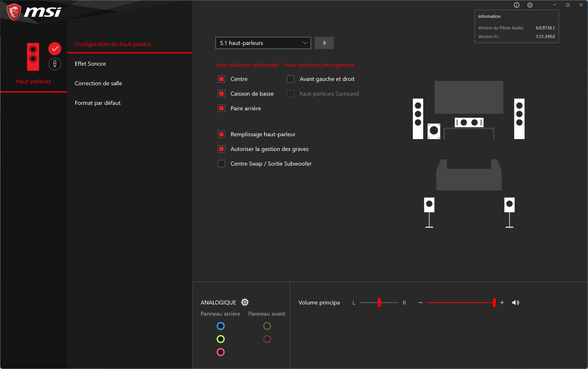Click the blue rear panel jack
Screen dimensions: 588x369
[x=221, y=326]
